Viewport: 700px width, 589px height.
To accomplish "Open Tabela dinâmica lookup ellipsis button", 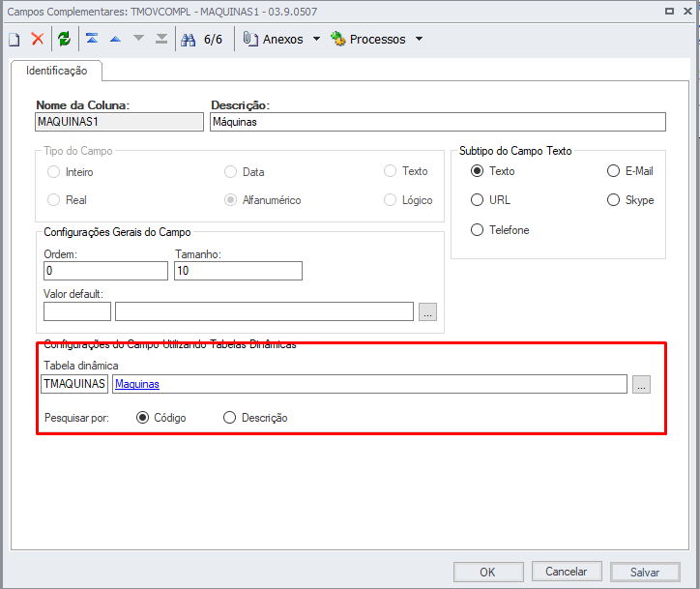I will point(641,385).
